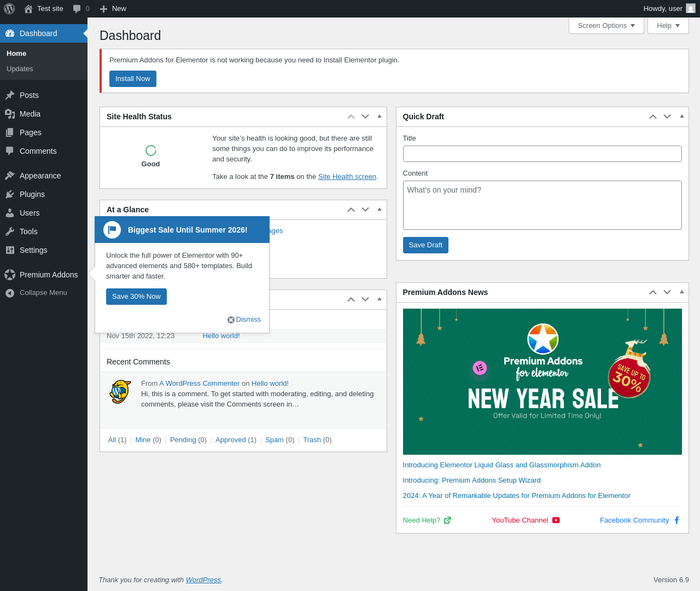The height and width of the screenshot is (591, 700).
Task: Click the Tools wrench icon
Action: (10, 231)
